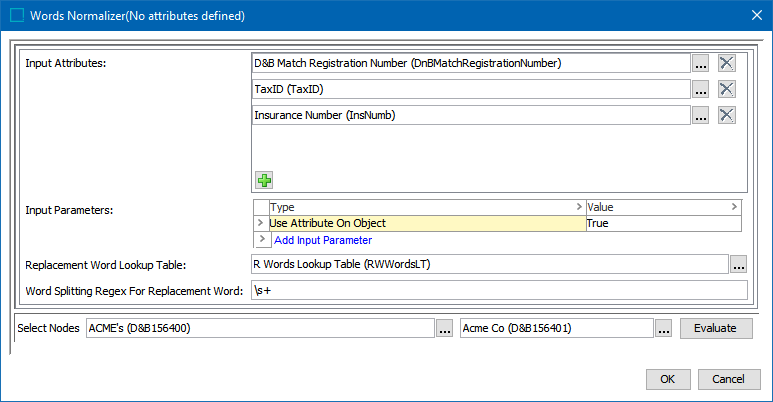Open the Value column header dropdown
773x402 pixels.
click(x=735, y=207)
